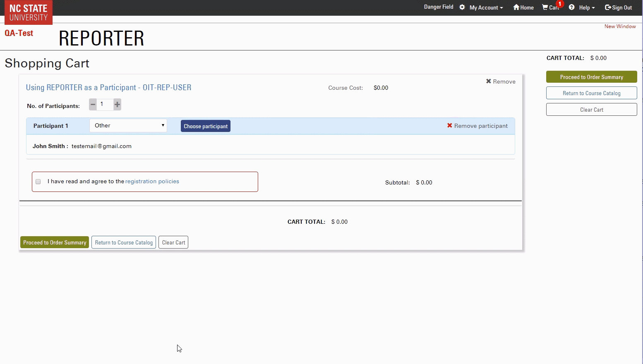Click the Shopping Cart page heading
The width and height of the screenshot is (643, 364).
point(47,63)
